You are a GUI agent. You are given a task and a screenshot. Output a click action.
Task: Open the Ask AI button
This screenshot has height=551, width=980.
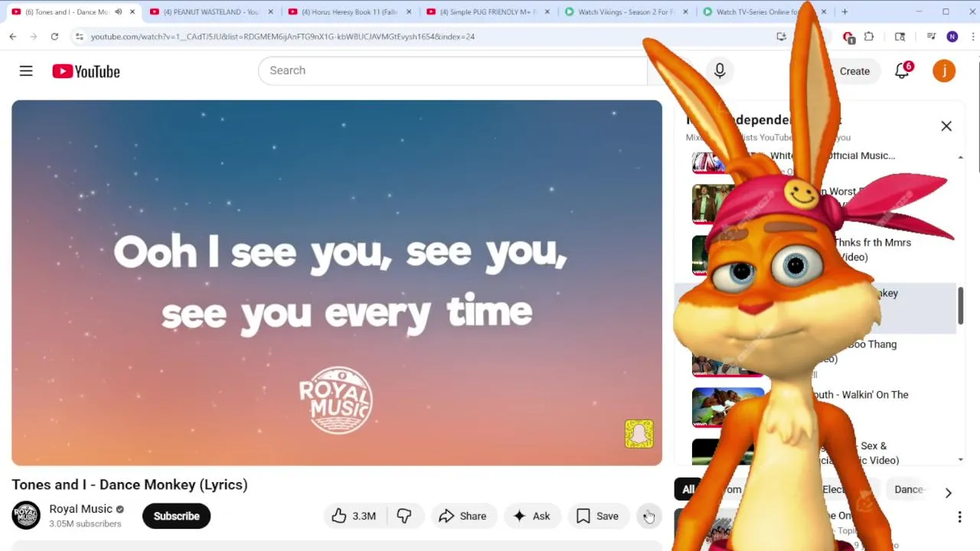click(x=531, y=516)
